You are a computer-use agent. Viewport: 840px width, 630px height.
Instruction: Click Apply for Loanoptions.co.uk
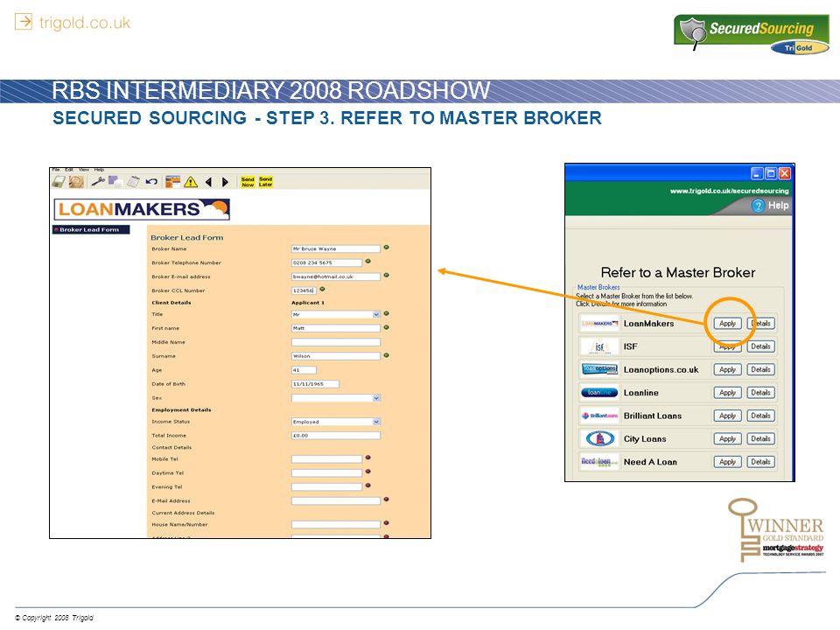(727, 369)
